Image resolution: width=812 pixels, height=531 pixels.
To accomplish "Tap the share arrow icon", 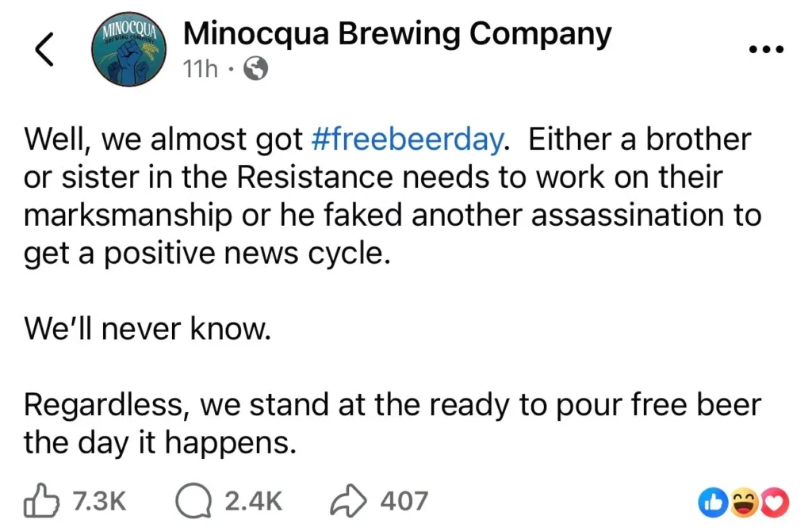I will coord(347,501).
